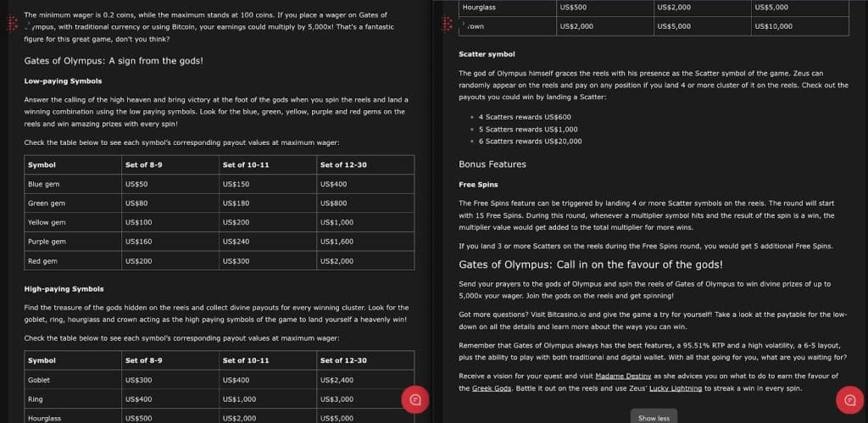Select the Scatter symbol heading

pyautogui.click(x=487, y=54)
